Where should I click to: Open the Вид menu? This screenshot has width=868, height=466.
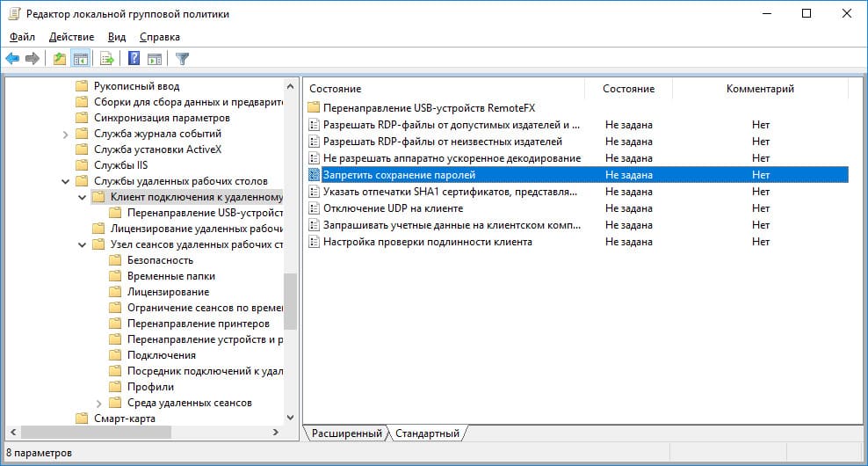(117, 37)
